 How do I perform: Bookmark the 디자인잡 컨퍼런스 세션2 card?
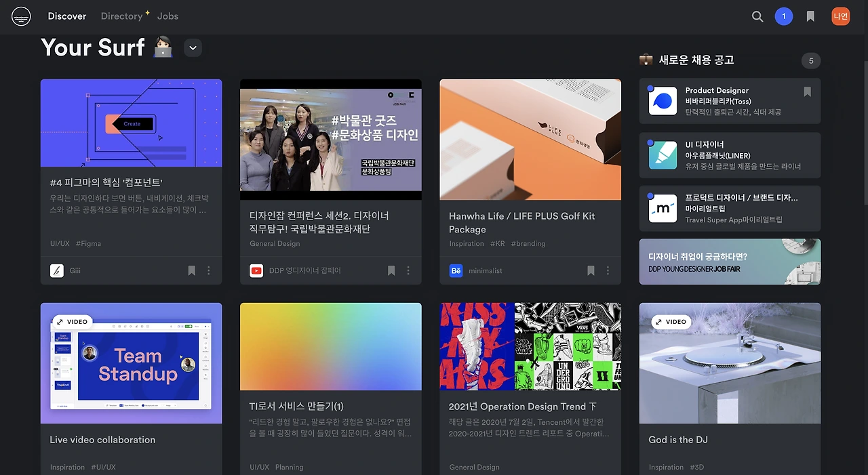tap(391, 270)
